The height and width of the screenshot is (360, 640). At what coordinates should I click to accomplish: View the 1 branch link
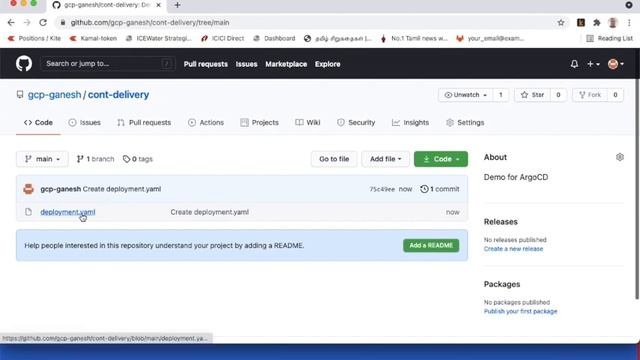coord(96,159)
